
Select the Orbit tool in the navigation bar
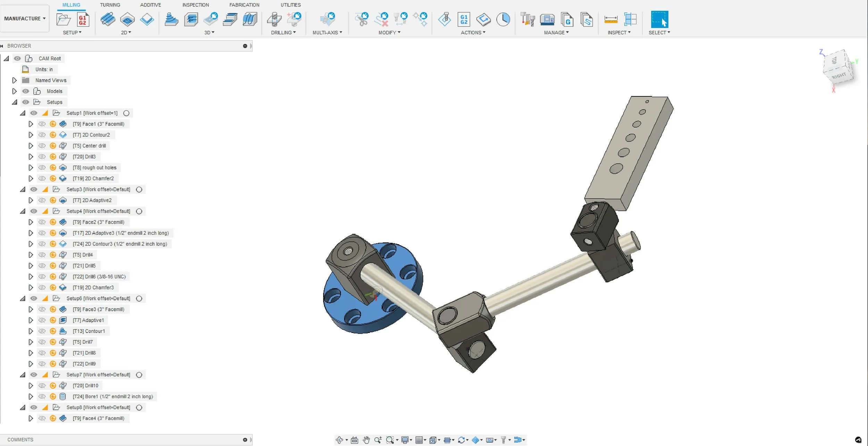339,440
